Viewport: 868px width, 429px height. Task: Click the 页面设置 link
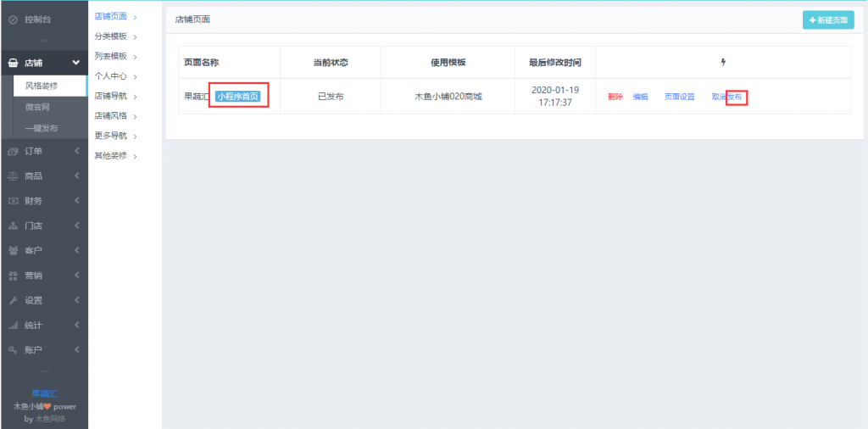[x=679, y=97]
